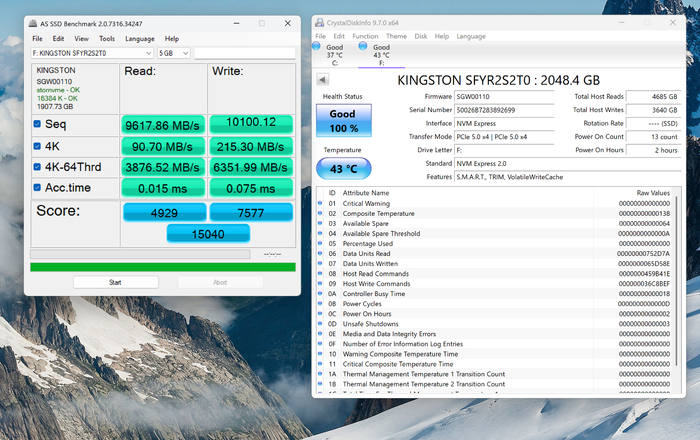Click the CrystalDiskInfo title bar icon
Screen dimensions: 700x440
click(x=319, y=22)
